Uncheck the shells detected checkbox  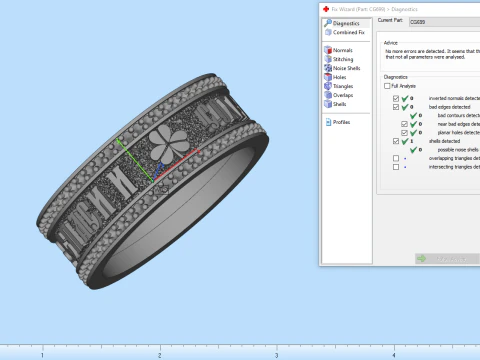click(x=396, y=141)
